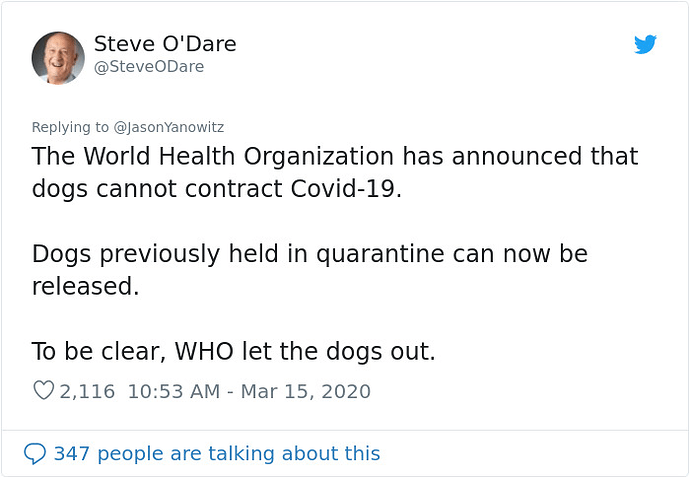Click "World Health Organization" in the tweet

point(239,156)
